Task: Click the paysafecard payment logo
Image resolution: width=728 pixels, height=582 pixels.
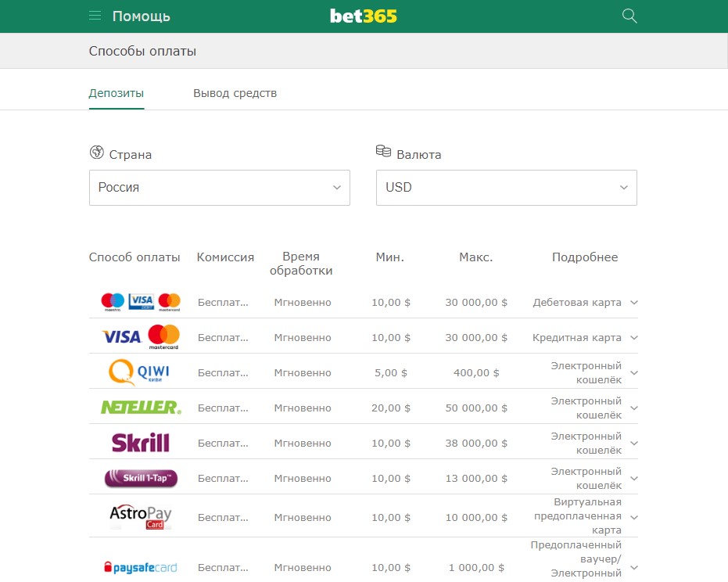Action: tap(139, 567)
